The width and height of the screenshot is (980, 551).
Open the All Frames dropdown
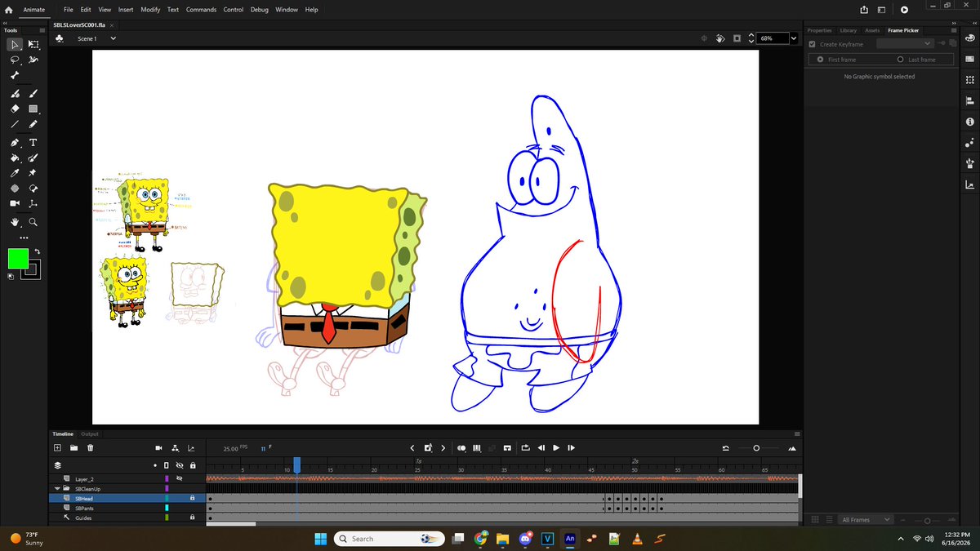(866, 520)
